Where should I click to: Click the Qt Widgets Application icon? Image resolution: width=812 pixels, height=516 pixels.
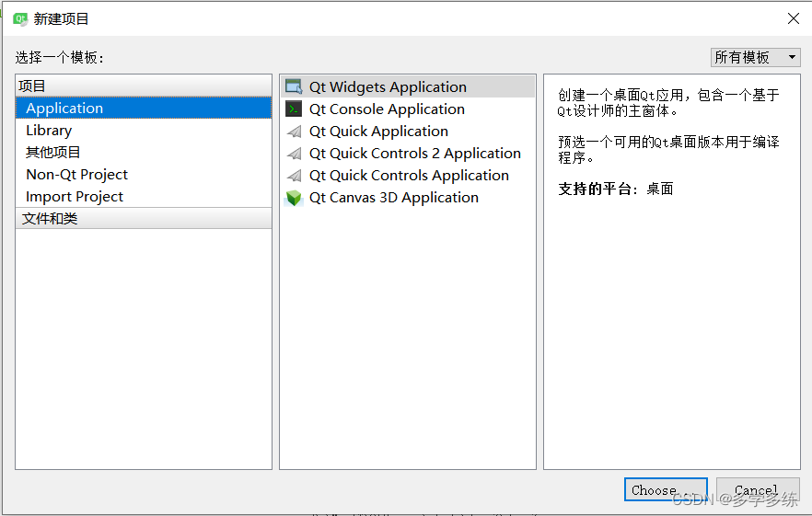pos(294,86)
